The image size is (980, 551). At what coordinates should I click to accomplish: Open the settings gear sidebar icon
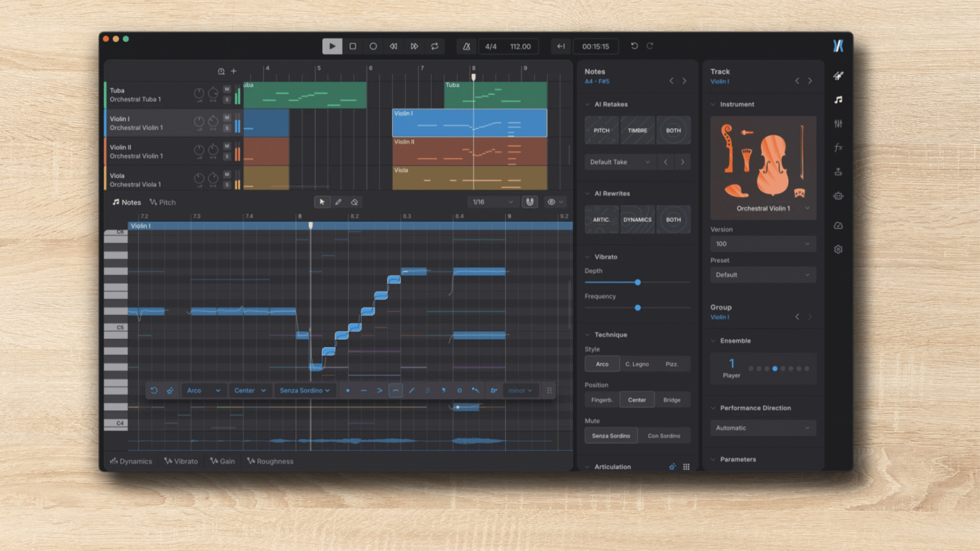pos(838,249)
